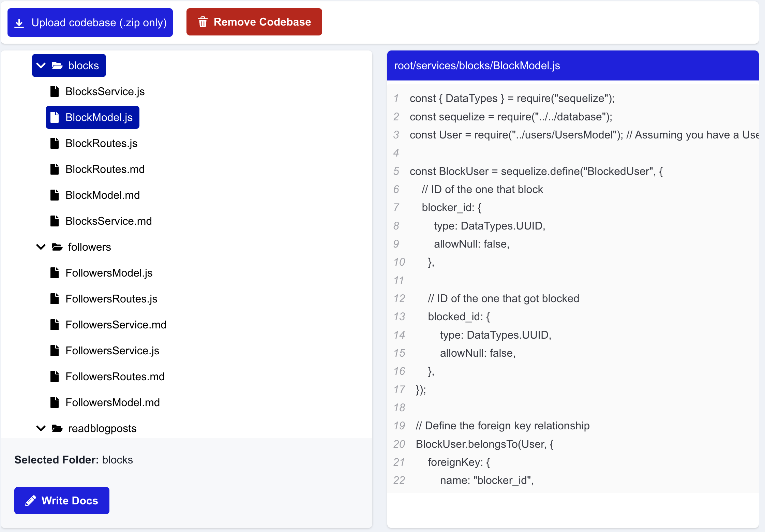Image resolution: width=765 pixels, height=532 pixels.
Task: Click the download icon on Upload codebase
Action: tap(19, 23)
